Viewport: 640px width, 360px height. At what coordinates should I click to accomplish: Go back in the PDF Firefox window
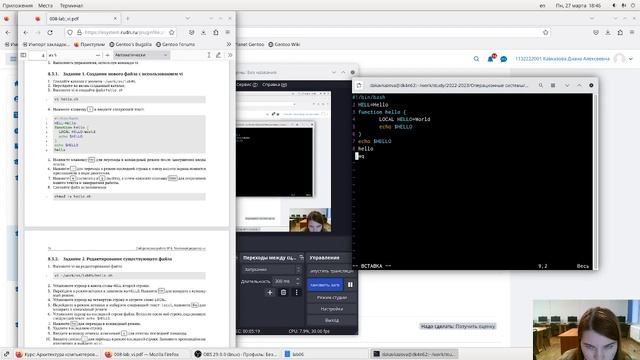(26, 32)
